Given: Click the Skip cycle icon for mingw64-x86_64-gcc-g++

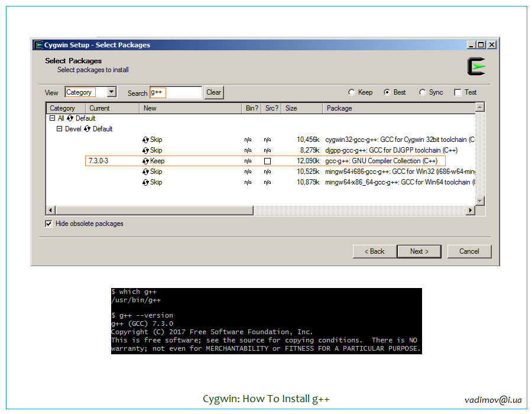Looking at the screenshot, I should [x=145, y=183].
